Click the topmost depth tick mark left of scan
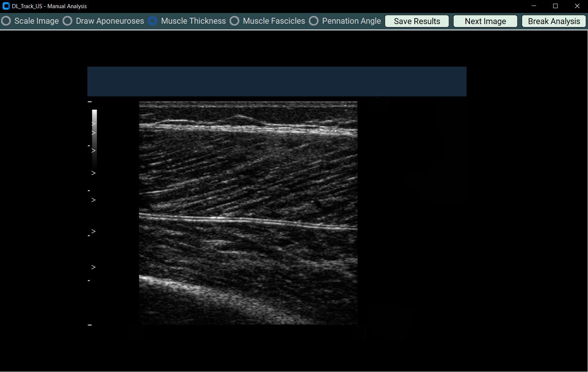The height and width of the screenshot is (372, 588). coord(90,102)
